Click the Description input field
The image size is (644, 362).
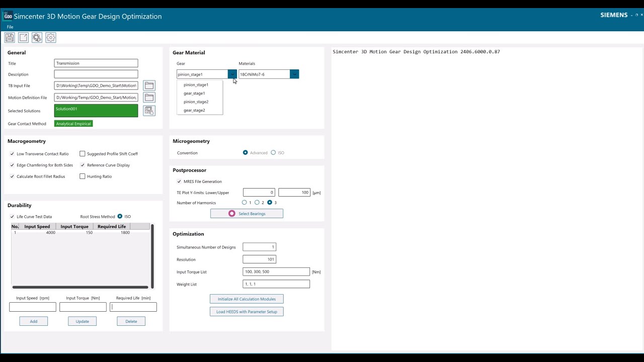coord(96,74)
